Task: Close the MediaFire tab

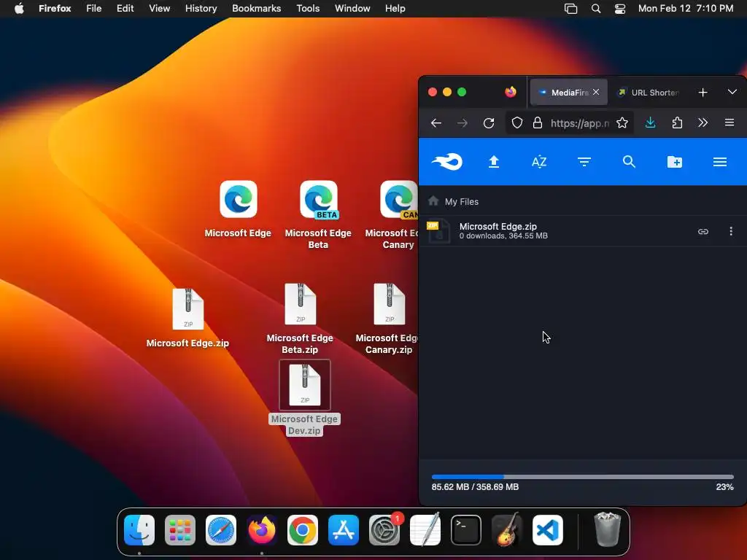Action: point(596,92)
